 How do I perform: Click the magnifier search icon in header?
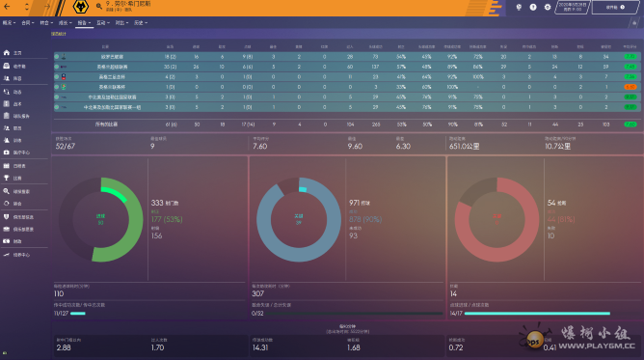[99, 6]
